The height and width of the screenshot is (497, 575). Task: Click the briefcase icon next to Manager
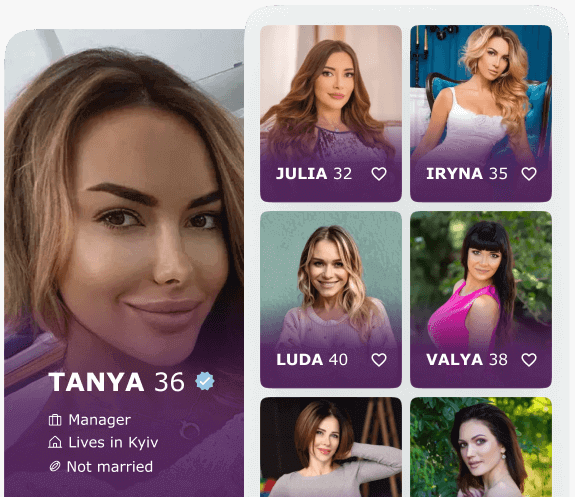55,420
